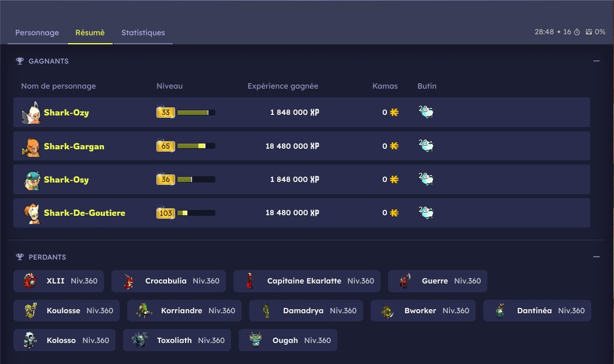Click Shark-De-Goutiere experience progress bar

click(196, 213)
